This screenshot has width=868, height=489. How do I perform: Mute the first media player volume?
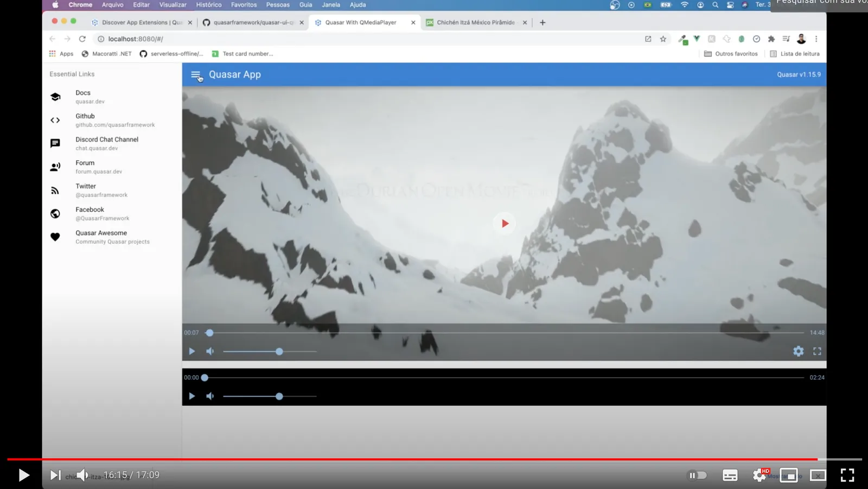[210, 351]
